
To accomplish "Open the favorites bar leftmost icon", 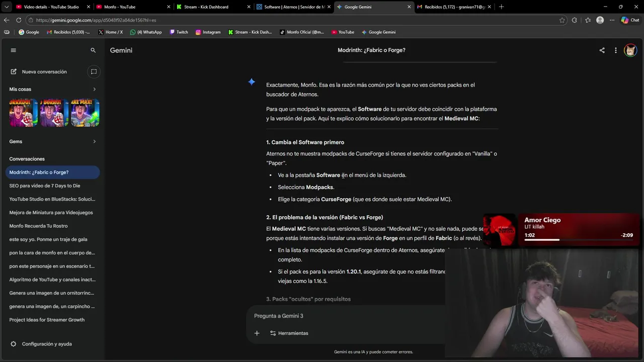I will [7, 32].
